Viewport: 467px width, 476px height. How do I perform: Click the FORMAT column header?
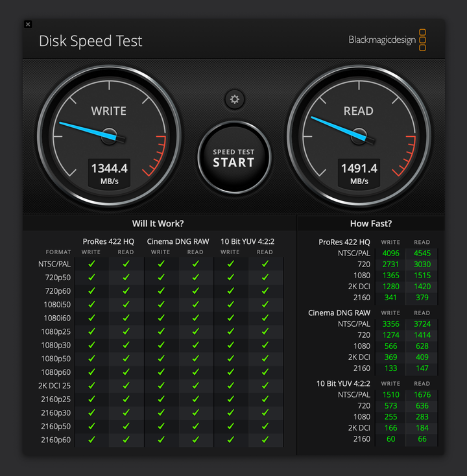58,252
